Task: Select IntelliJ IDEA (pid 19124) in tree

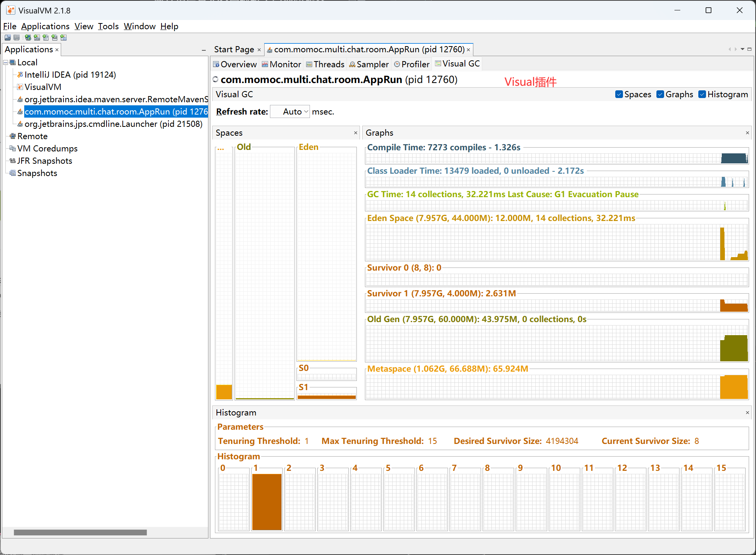Action: pyautogui.click(x=70, y=75)
